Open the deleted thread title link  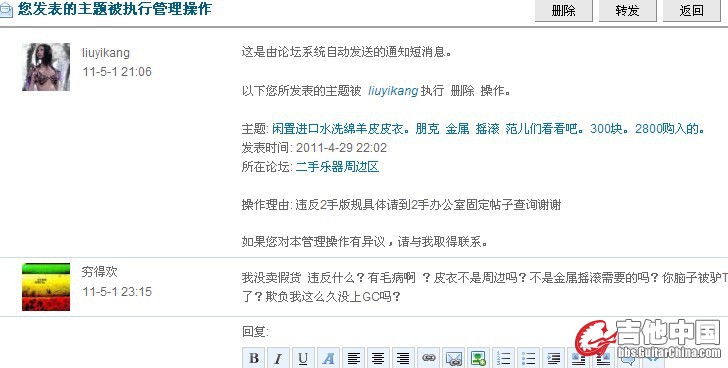[488, 129]
